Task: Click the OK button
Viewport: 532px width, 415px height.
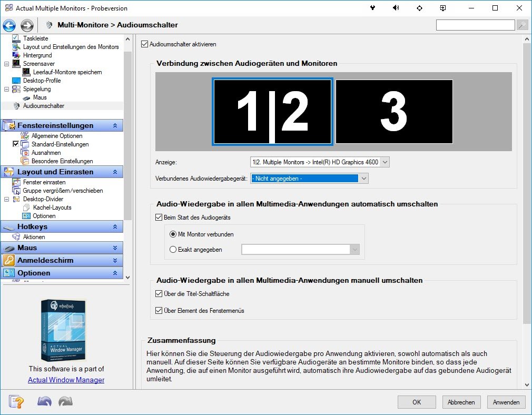Action: [x=417, y=402]
